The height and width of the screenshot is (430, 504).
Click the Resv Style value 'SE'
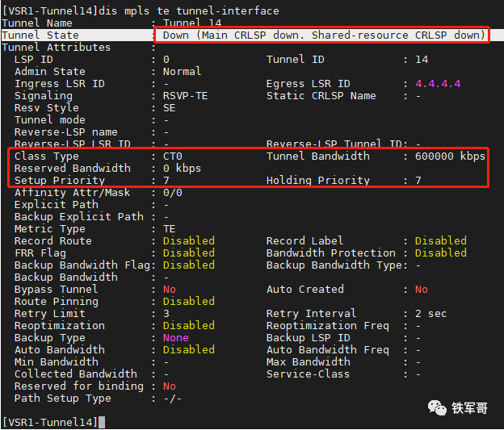[170, 108]
